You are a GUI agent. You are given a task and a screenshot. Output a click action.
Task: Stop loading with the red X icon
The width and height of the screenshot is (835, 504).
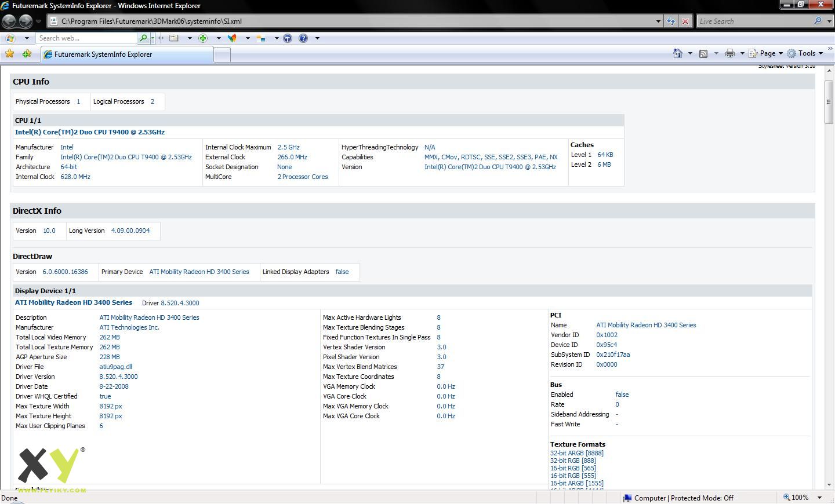pyautogui.click(x=685, y=21)
